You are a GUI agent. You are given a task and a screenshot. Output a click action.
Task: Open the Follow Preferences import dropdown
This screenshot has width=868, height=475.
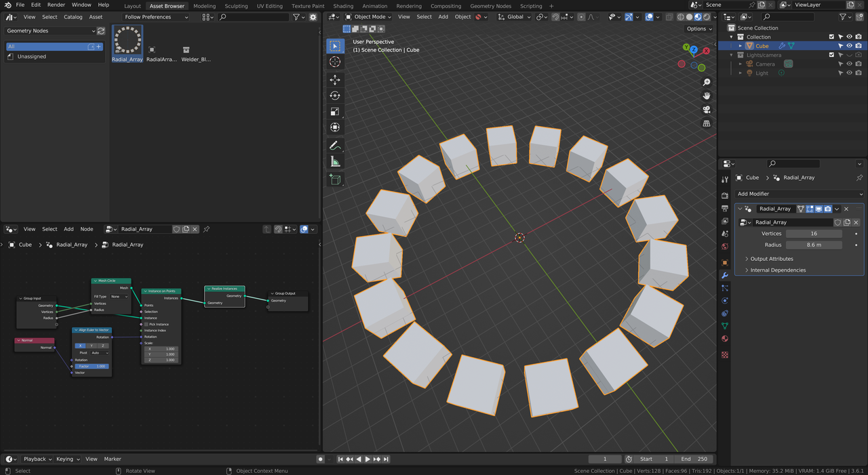157,17
